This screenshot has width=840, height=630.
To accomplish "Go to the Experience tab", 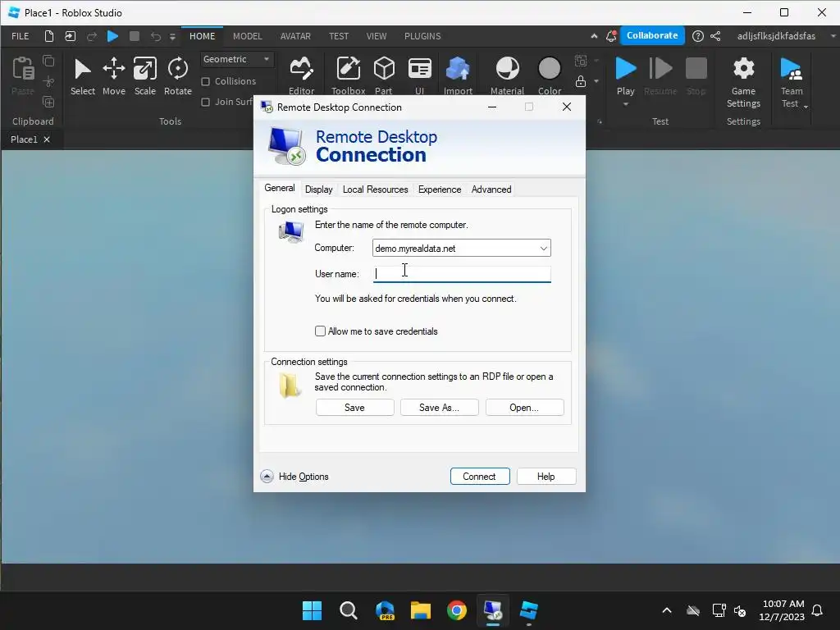I will coord(440,189).
